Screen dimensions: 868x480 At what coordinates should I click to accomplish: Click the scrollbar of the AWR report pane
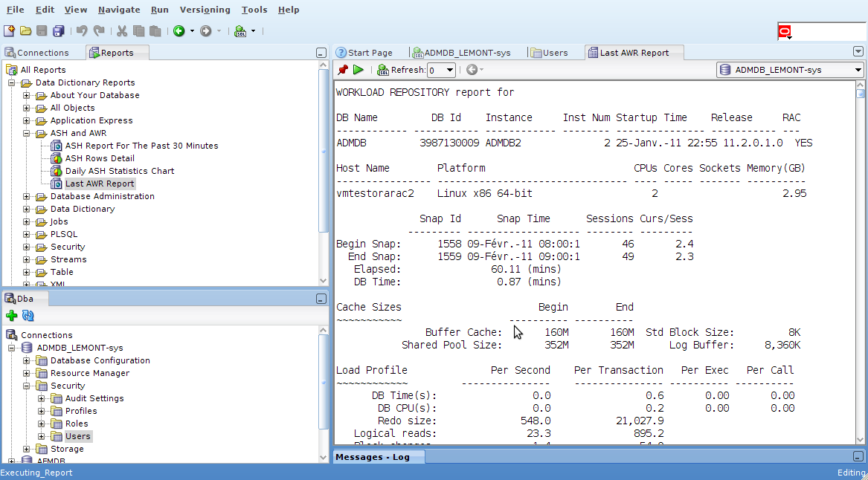[860, 260]
